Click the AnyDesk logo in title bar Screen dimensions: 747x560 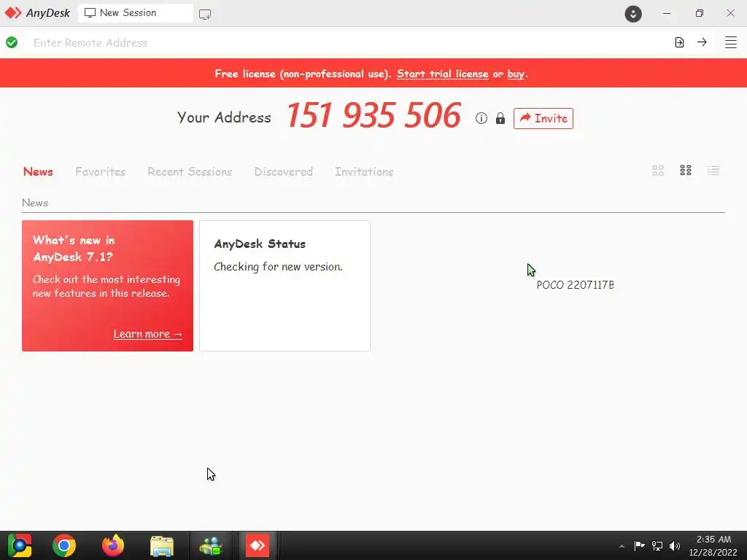37,13
